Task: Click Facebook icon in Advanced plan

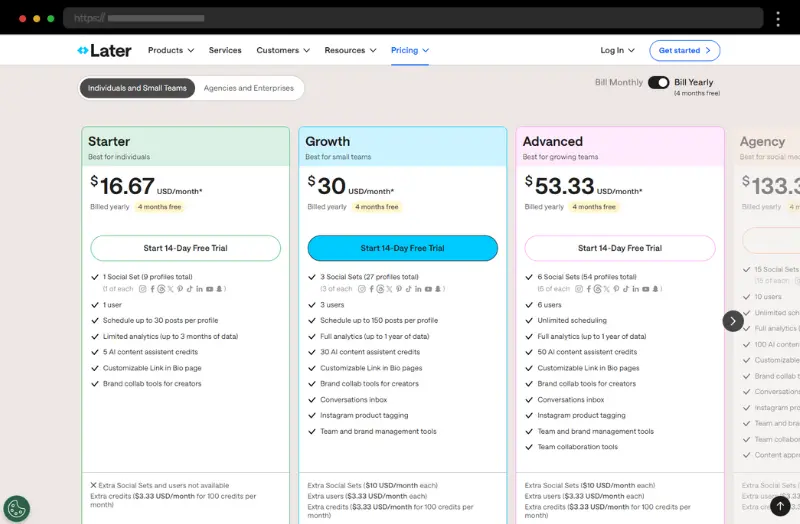Action: point(589,289)
